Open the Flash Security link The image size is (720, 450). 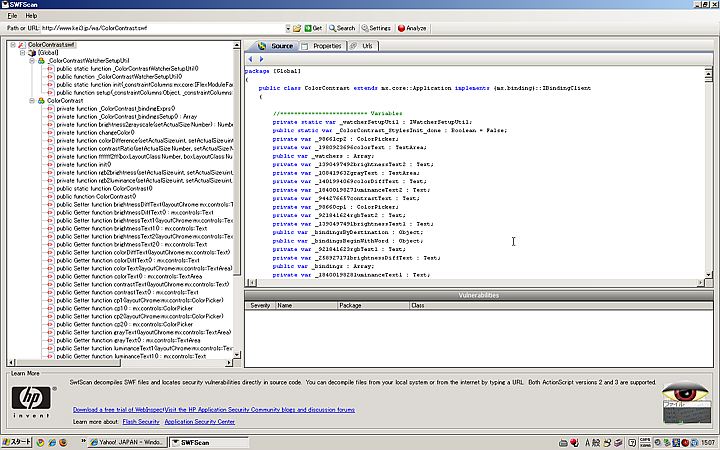pyautogui.click(x=141, y=422)
